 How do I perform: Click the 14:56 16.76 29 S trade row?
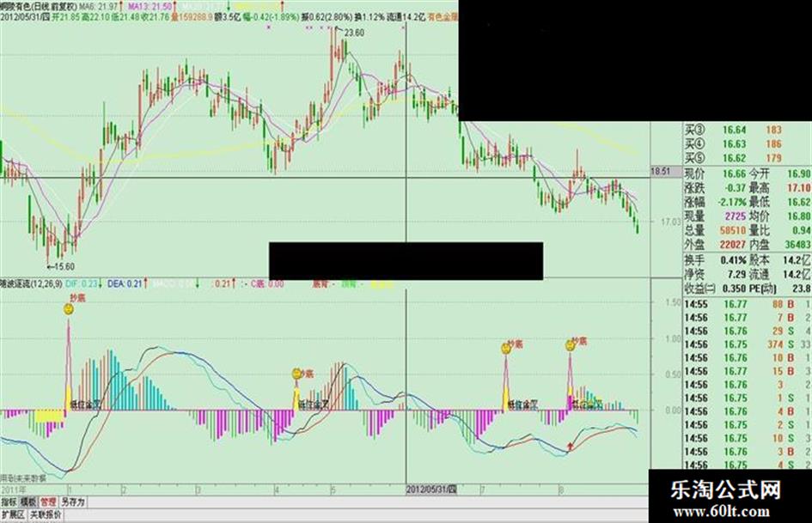tap(748, 331)
